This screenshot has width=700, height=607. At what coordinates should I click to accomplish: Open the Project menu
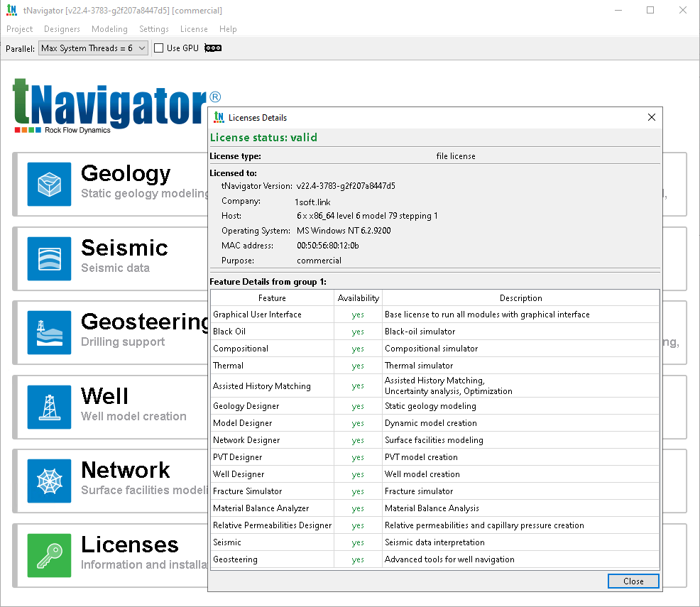pyautogui.click(x=19, y=29)
